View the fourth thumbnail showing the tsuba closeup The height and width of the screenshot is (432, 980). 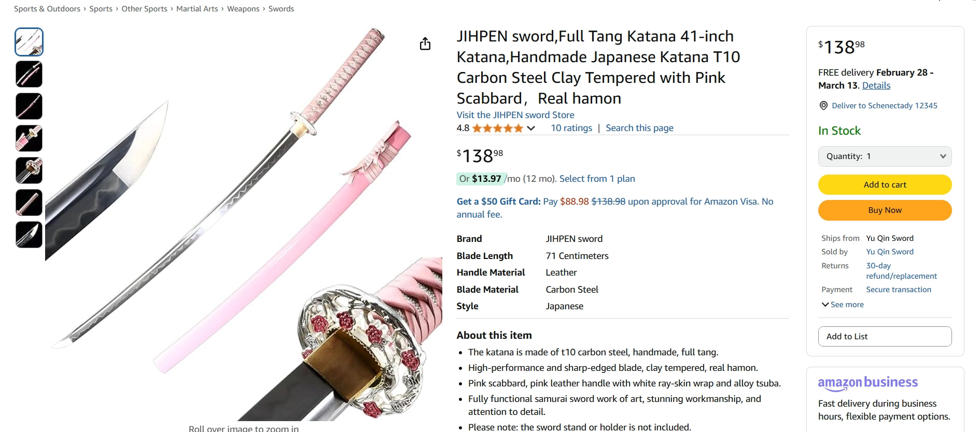click(x=29, y=138)
